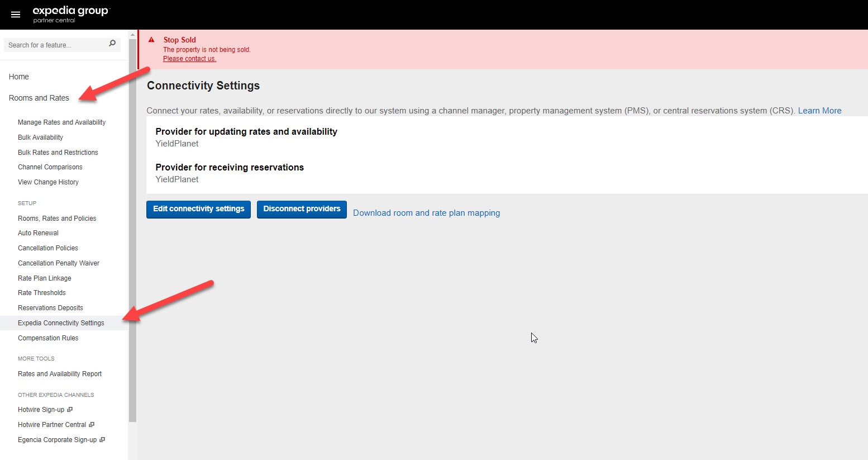Open Channel Comparisons page
Screen dimensions: 868x460
(x=50, y=167)
